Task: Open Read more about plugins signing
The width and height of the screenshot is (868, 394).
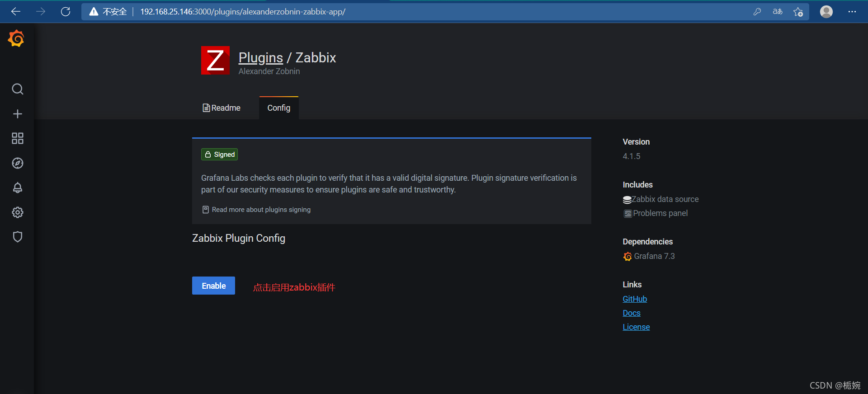Action: pyautogui.click(x=256, y=210)
